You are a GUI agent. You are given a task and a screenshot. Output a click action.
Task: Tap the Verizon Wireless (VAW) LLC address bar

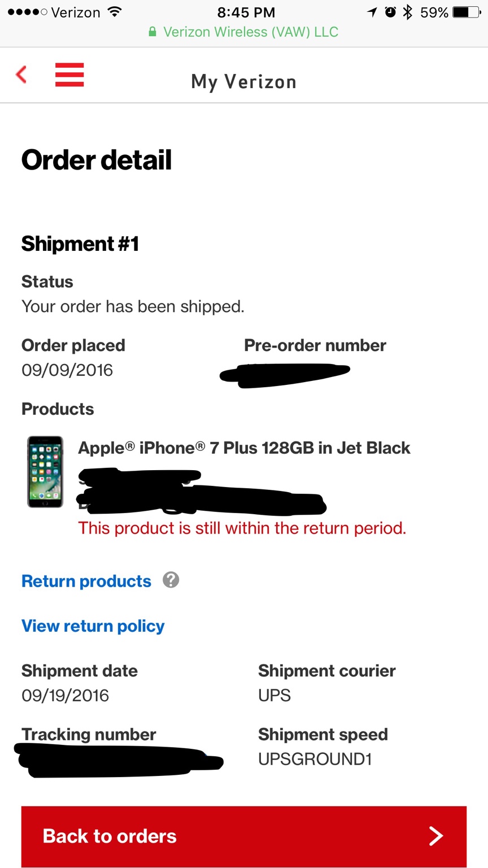pos(243,32)
